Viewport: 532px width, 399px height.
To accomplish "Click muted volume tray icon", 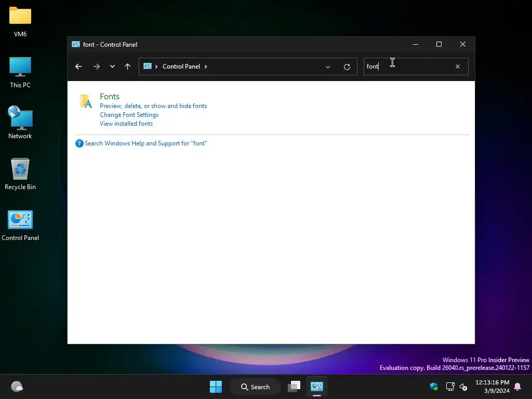I will click(x=463, y=387).
